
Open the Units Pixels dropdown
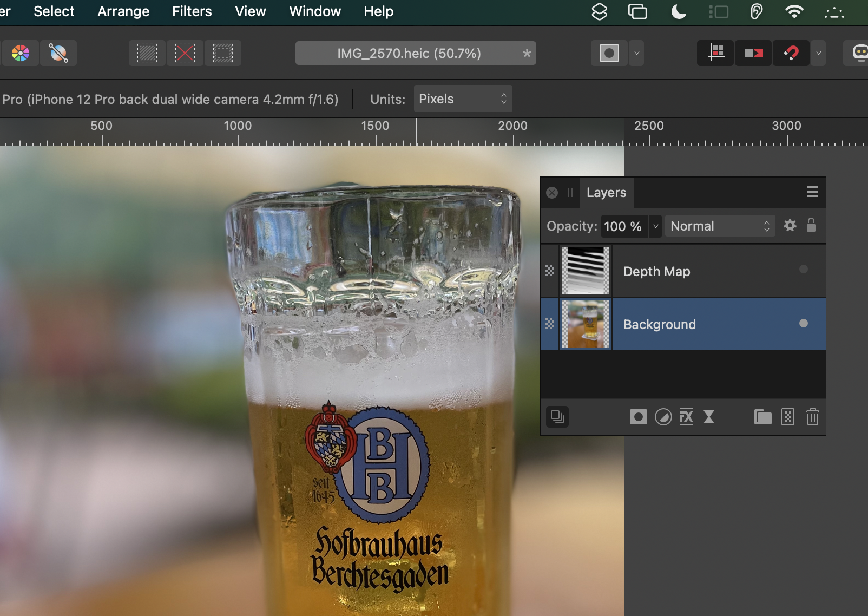463,99
